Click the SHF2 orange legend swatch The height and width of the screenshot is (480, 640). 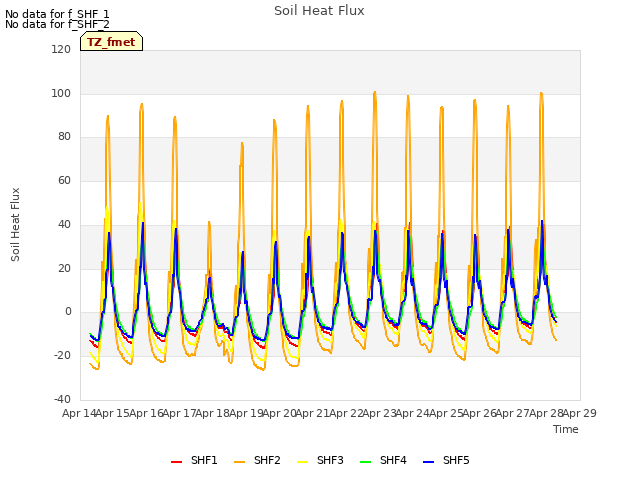tap(240, 462)
